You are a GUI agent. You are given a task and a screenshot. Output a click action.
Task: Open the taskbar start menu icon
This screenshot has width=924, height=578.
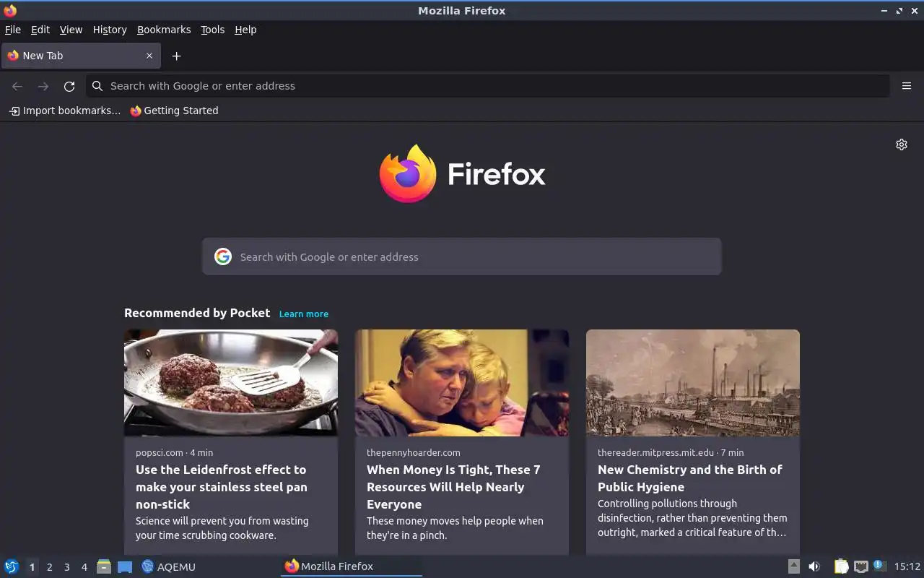tap(12, 566)
